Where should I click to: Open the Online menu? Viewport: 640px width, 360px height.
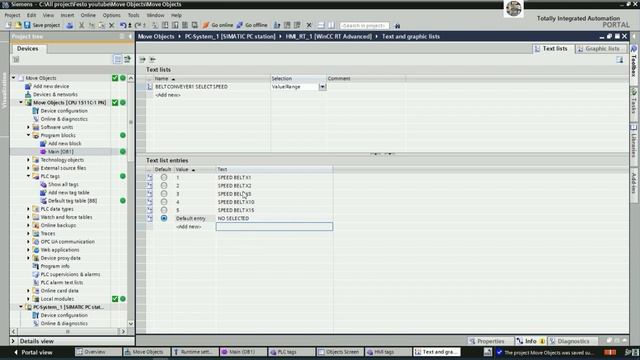coord(88,15)
